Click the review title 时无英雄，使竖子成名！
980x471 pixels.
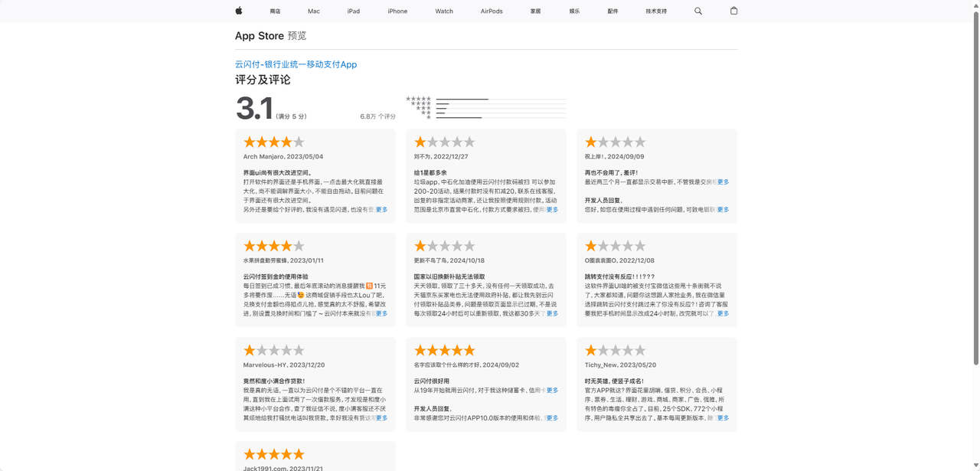point(614,381)
